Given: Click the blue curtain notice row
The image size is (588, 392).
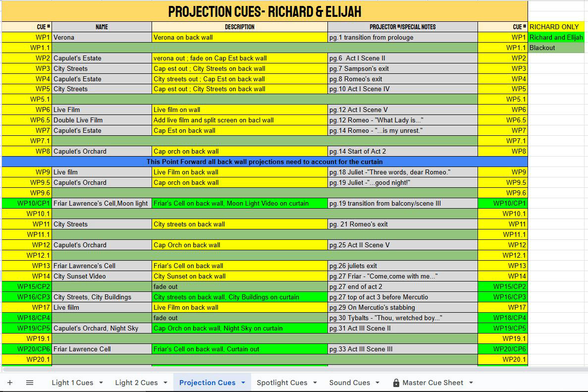Looking at the screenshot, I should click(265, 162).
